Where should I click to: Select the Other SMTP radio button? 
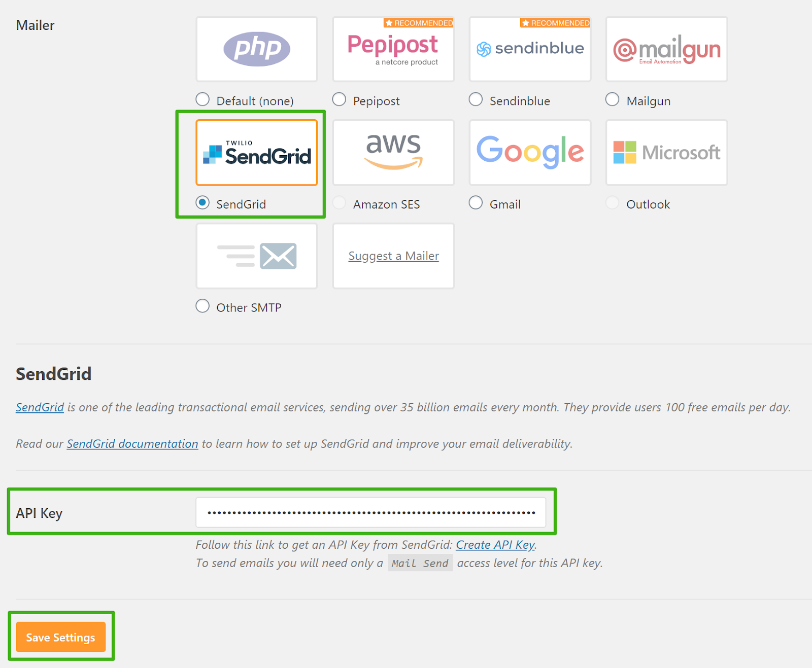202,306
